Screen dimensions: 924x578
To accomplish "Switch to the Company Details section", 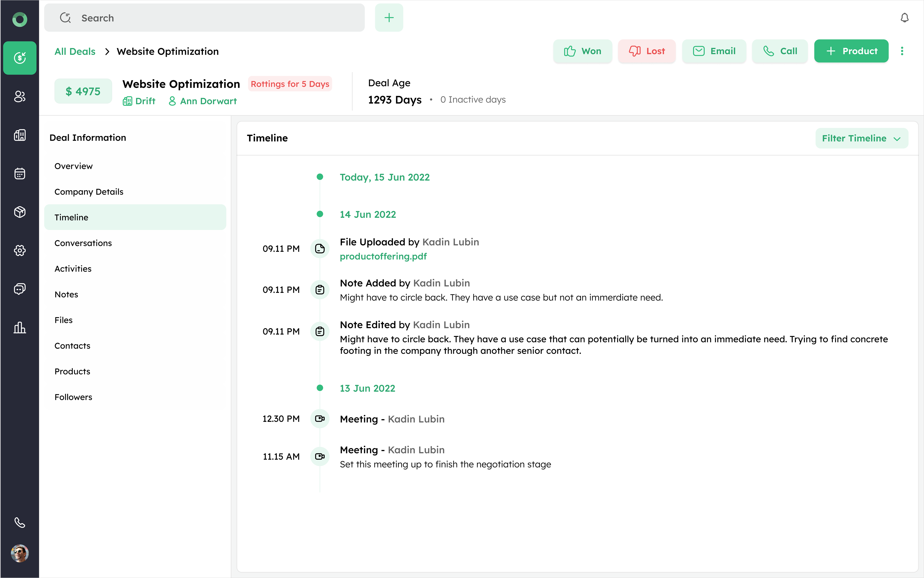I will [89, 192].
